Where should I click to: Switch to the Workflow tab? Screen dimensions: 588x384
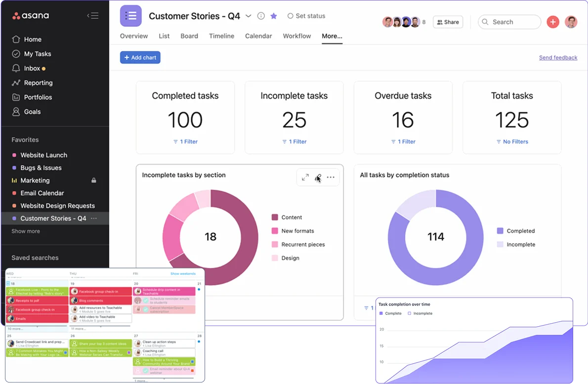(x=296, y=36)
